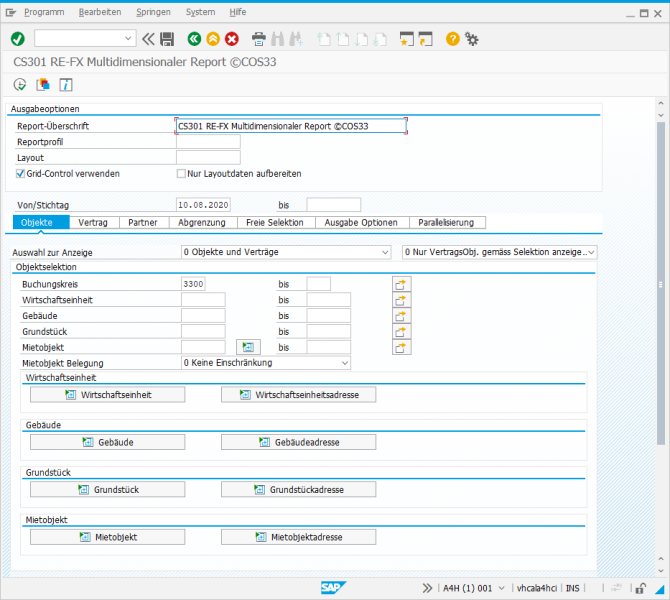670x600 pixels.
Task: Click the Grundstück button
Action: pyautogui.click(x=108, y=490)
